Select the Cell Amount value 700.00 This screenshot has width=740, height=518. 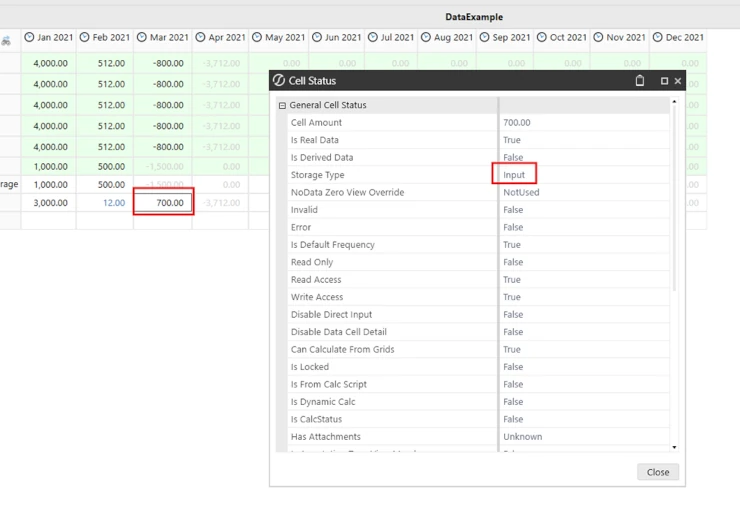tap(517, 123)
